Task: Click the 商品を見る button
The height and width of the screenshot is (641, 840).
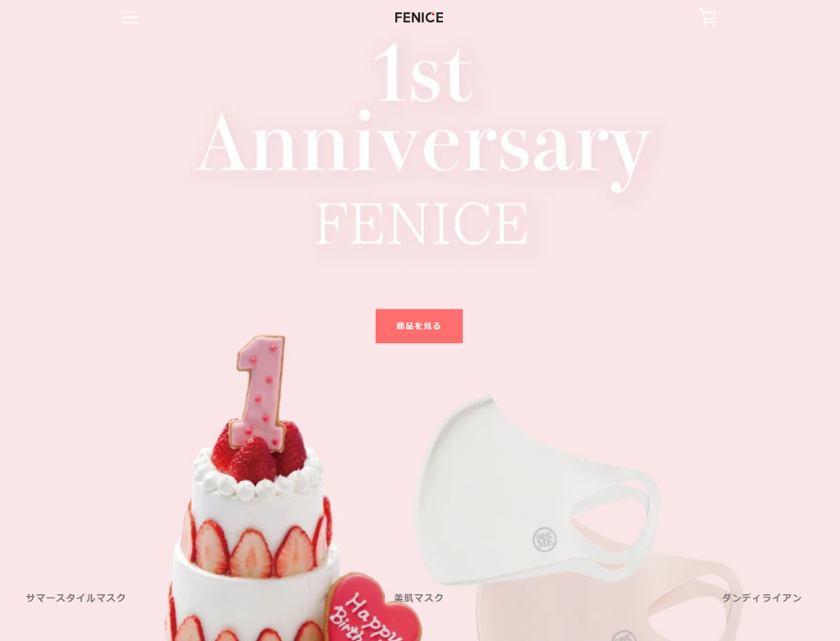Action: [x=419, y=326]
